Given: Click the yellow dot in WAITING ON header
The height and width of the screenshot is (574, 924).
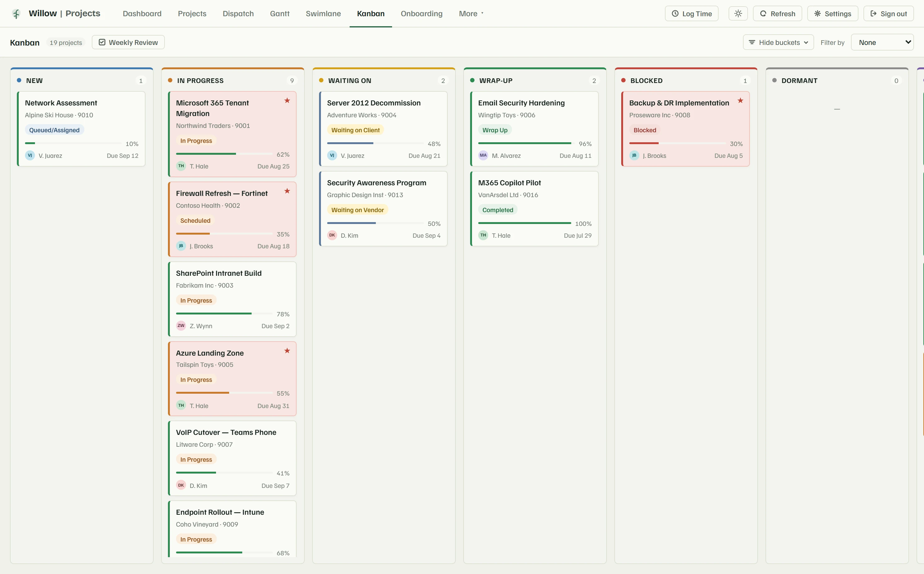Looking at the screenshot, I should [321, 80].
